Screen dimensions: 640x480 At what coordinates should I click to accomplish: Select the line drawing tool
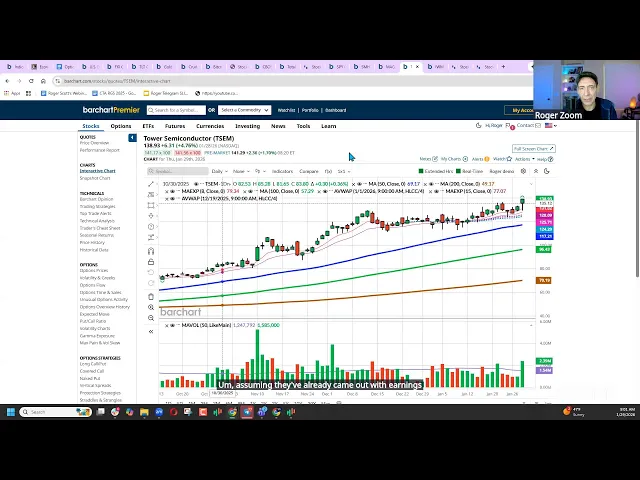[x=151, y=184]
